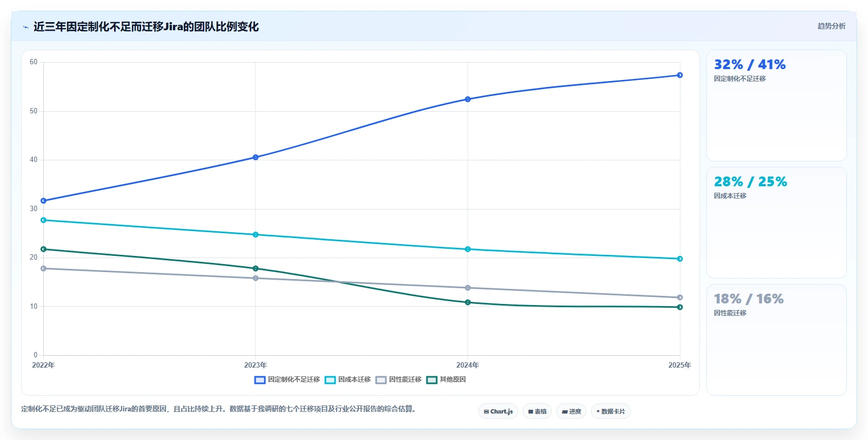The image size is (868, 440).
Task: Select the 2022年 point on 因性能迁移 line
Action: tap(44, 269)
